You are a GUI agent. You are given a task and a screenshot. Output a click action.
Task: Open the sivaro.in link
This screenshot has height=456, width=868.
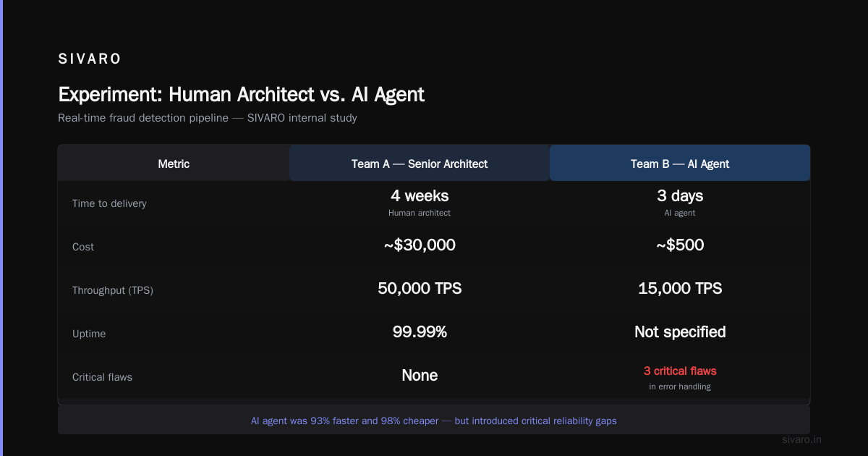point(802,439)
